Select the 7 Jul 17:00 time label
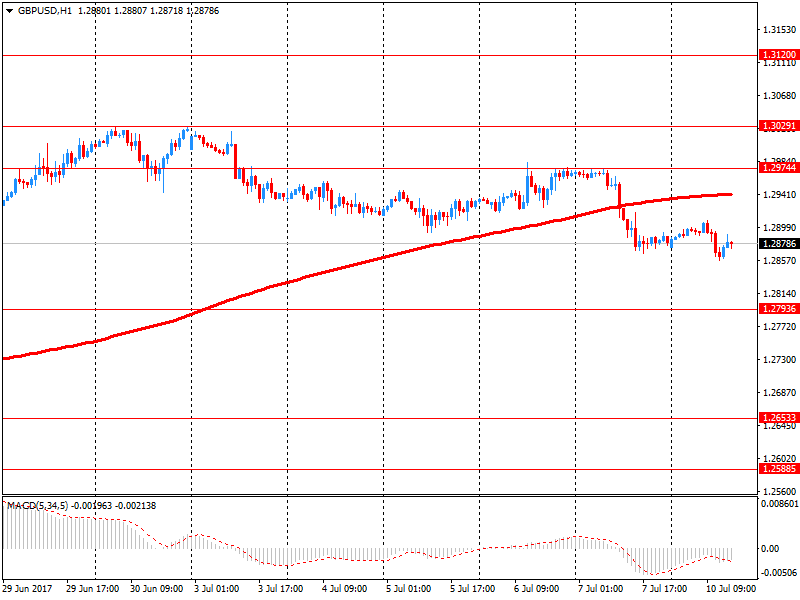This screenshot has height=600, width=800. point(664,588)
